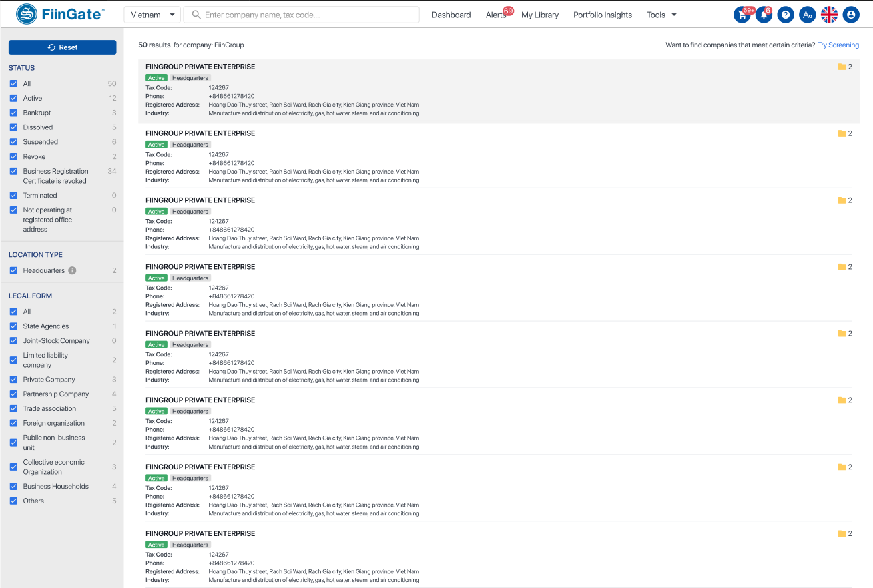Open My Library from navigation

[540, 15]
